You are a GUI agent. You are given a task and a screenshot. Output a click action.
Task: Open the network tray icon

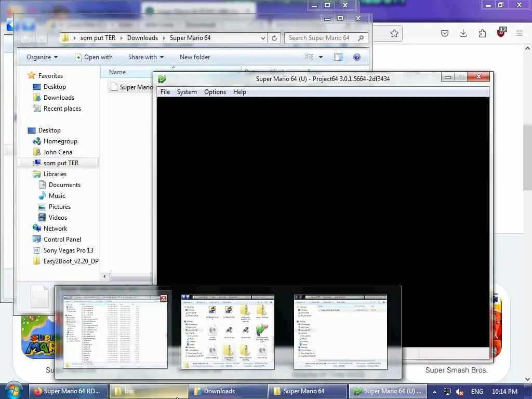coord(447,392)
